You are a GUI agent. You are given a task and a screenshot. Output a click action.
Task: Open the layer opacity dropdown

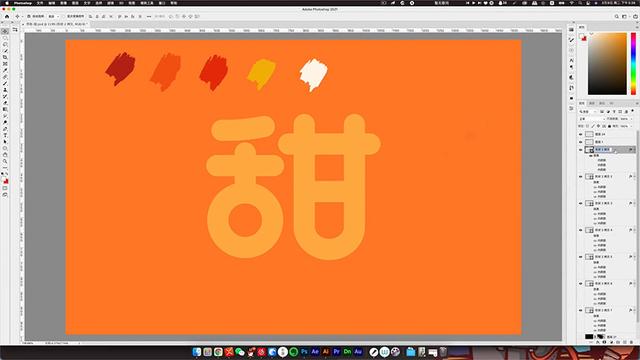pyautogui.click(x=625, y=119)
